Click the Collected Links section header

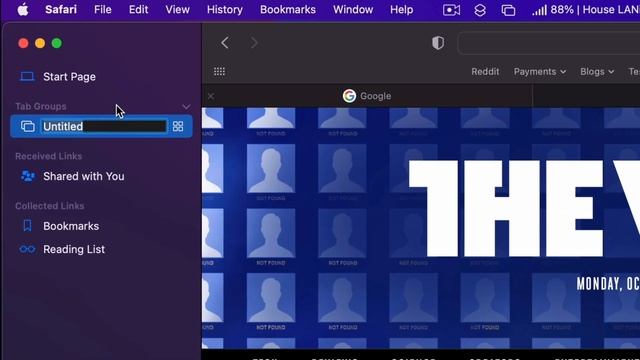[x=50, y=206]
